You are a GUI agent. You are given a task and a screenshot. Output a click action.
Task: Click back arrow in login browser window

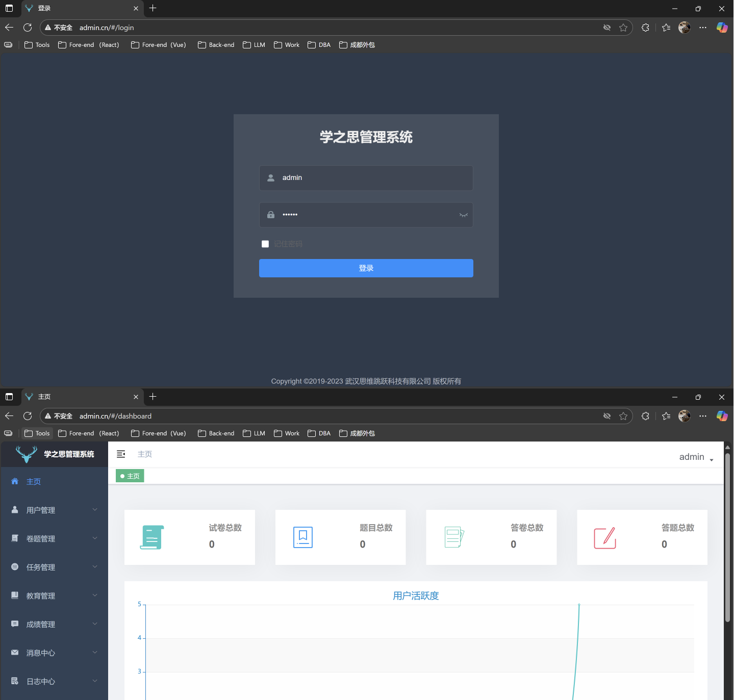coord(9,28)
